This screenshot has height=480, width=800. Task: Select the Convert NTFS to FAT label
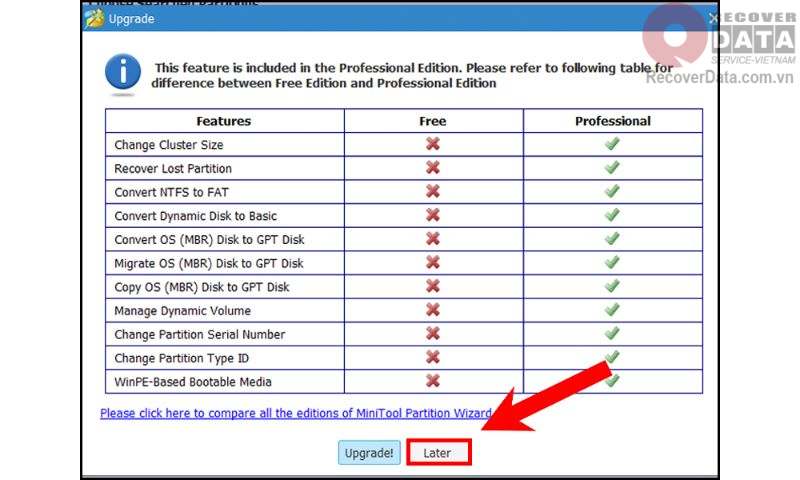tap(171, 192)
